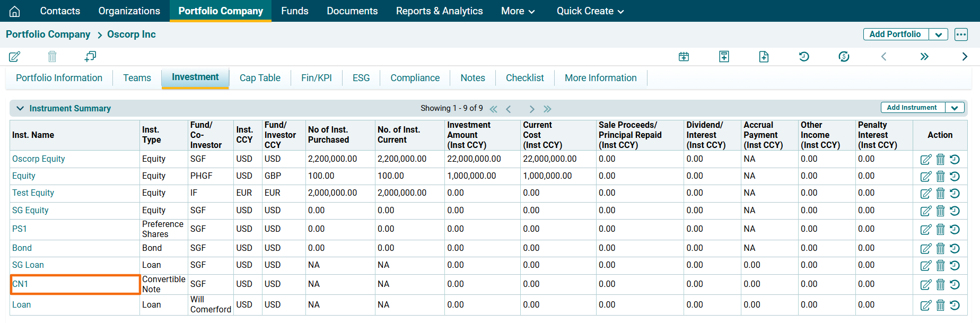Image resolution: width=980 pixels, height=323 pixels.
Task: Delete the SG Loan row instrument
Action: point(940,265)
